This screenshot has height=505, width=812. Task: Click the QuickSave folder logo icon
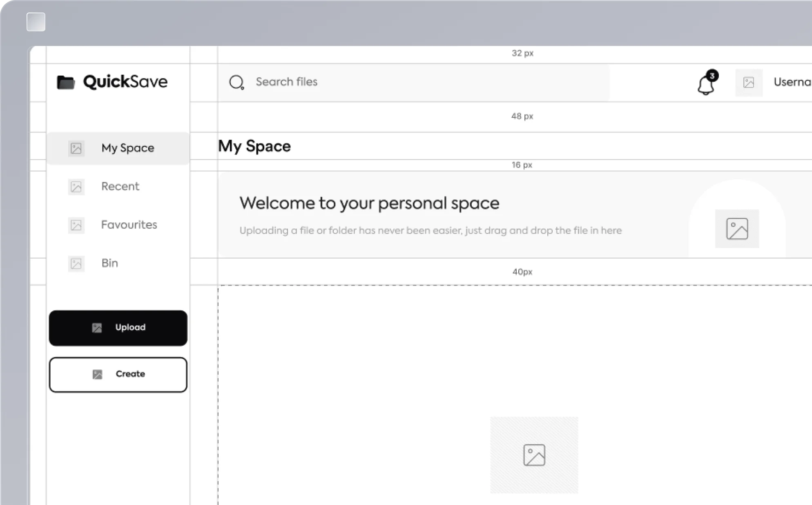65,82
